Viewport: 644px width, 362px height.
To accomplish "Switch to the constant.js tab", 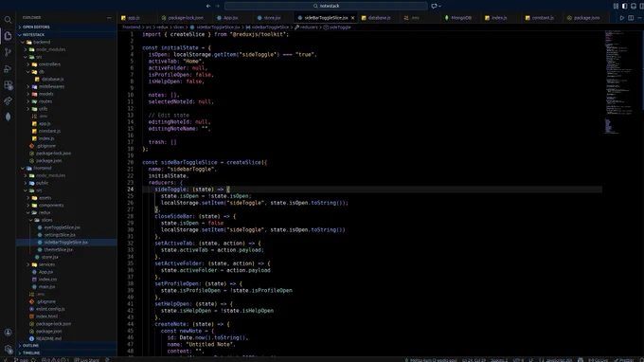I will click(543, 18).
